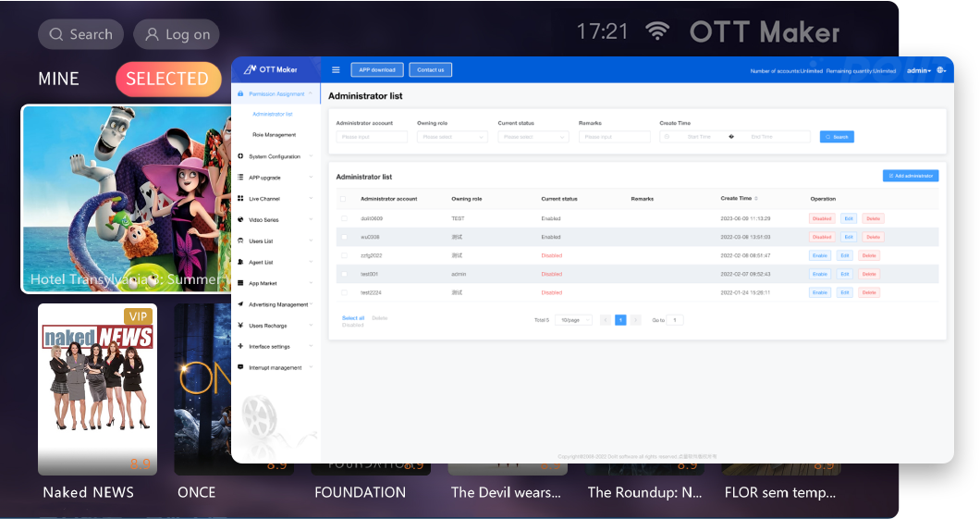Open the Administrator list submenu item
The height and width of the screenshot is (519, 980).
click(x=273, y=114)
